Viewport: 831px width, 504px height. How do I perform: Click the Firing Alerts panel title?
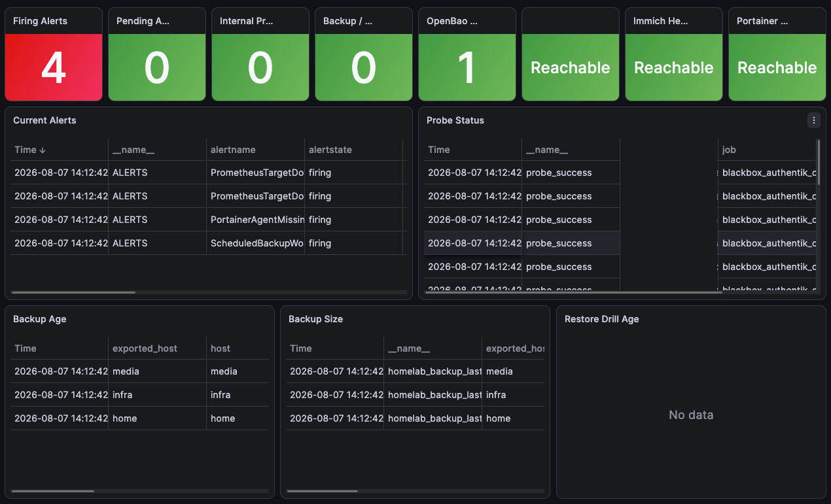coord(40,21)
